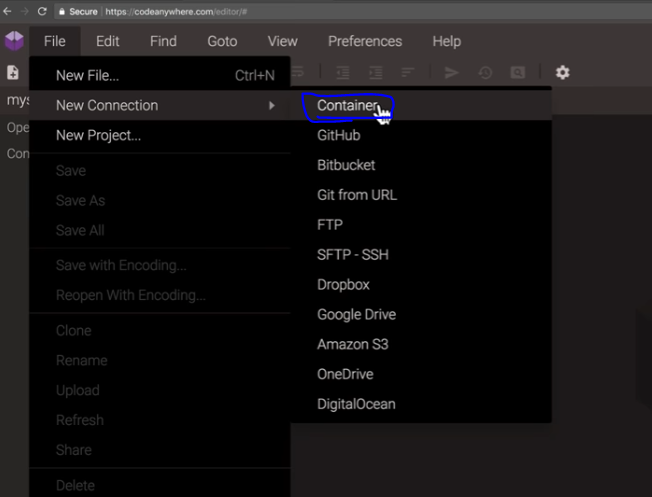The height and width of the screenshot is (497, 652).
Task: Click the browser address bar URL
Action: pos(176,12)
